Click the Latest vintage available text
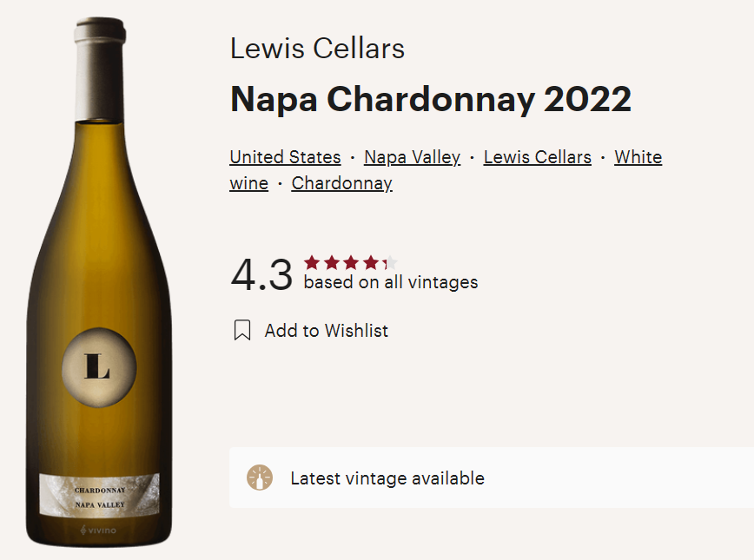Screen dimensions: 754x560 [x=387, y=478]
